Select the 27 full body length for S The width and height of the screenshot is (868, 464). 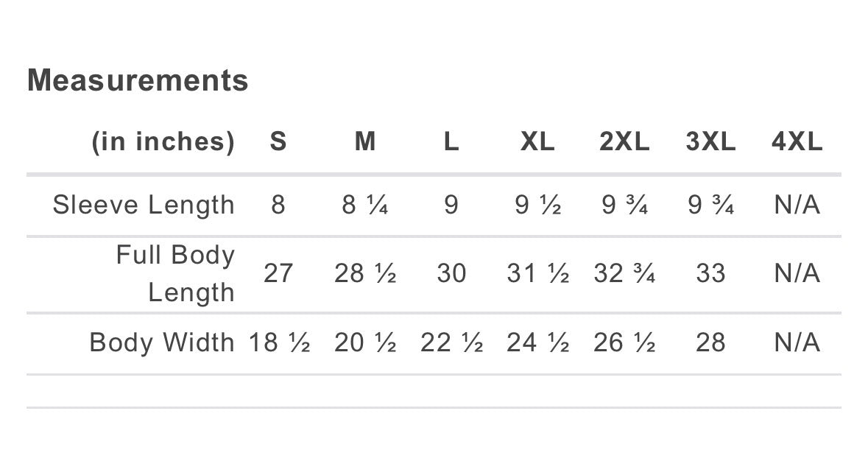pyautogui.click(x=278, y=273)
